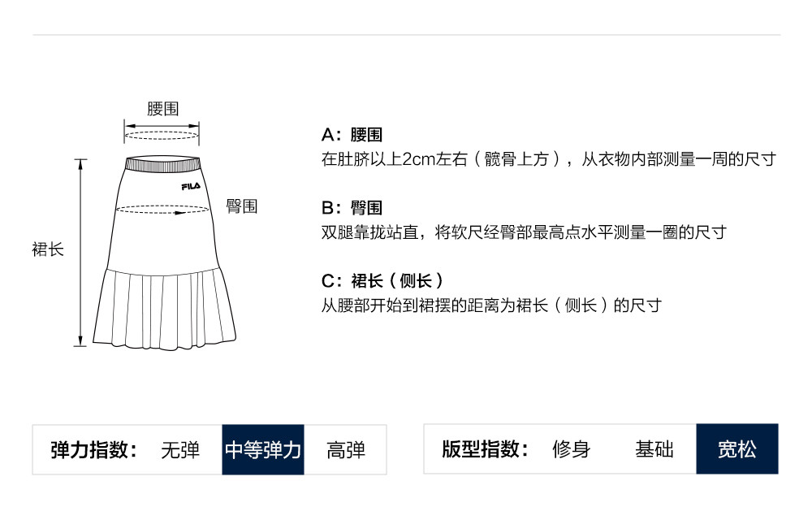812x520 pixels.
Task: Click the A：腰围 heading
Action: tap(352, 135)
